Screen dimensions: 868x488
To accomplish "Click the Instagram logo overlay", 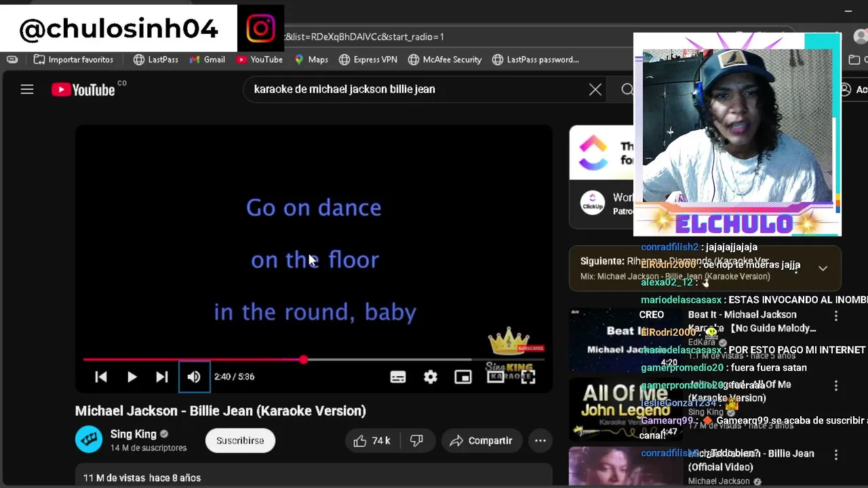I will 261,28.
